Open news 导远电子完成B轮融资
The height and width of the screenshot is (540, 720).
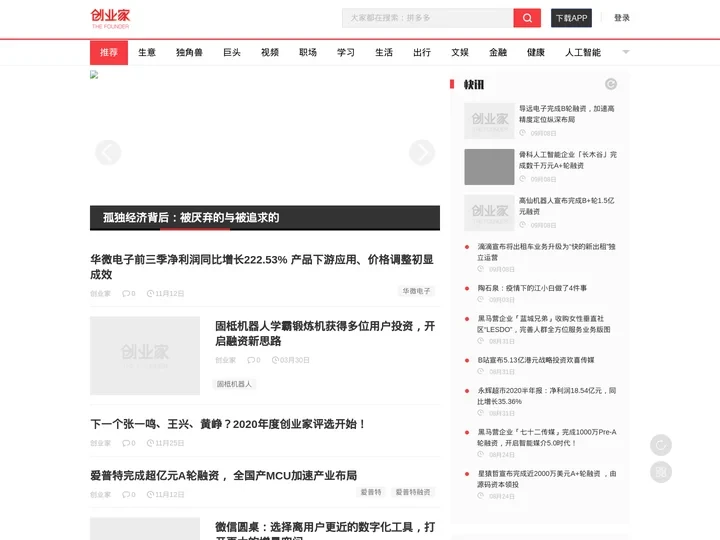pos(567,114)
